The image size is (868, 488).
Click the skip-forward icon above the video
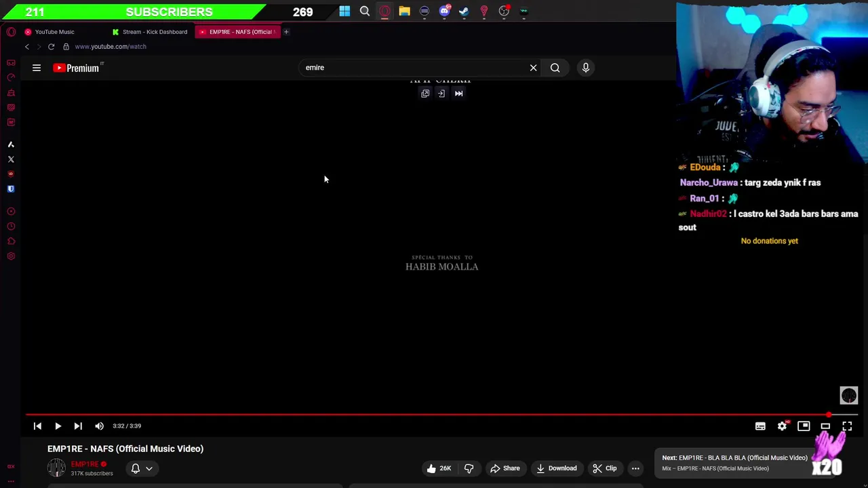point(458,94)
